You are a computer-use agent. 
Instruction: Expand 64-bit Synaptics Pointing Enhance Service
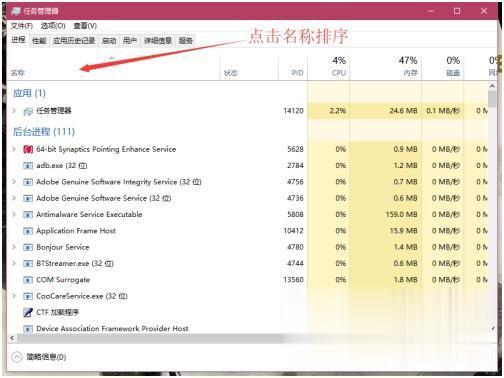(x=14, y=149)
